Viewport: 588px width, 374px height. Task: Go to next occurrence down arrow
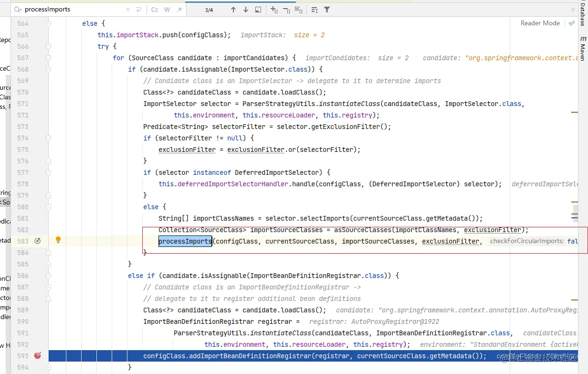[246, 10]
